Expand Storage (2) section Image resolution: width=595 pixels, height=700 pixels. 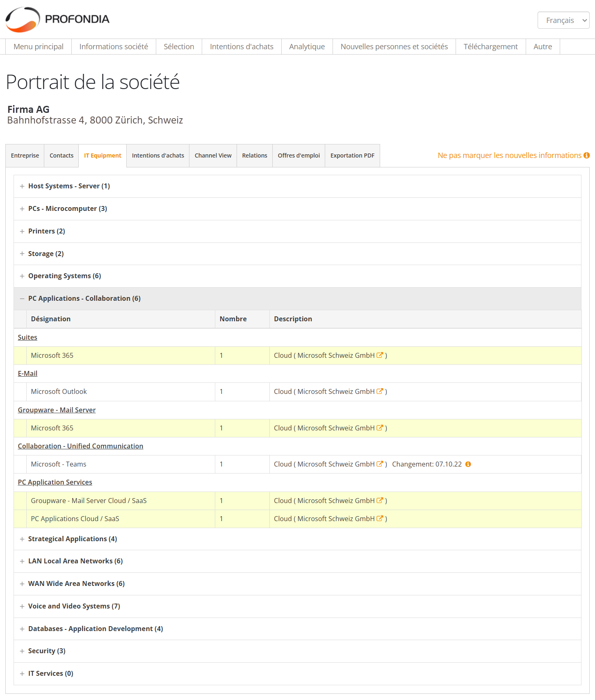297,254
